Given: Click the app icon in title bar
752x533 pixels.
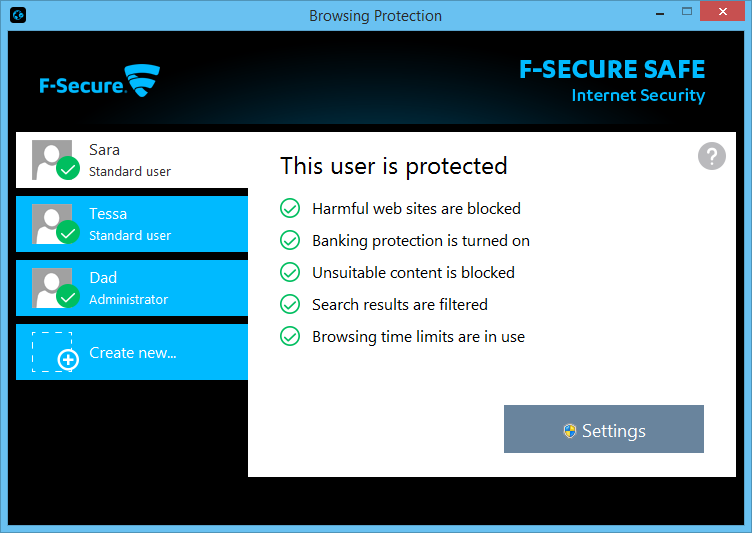Looking at the screenshot, I should pyautogui.click(x=17, y=15).
